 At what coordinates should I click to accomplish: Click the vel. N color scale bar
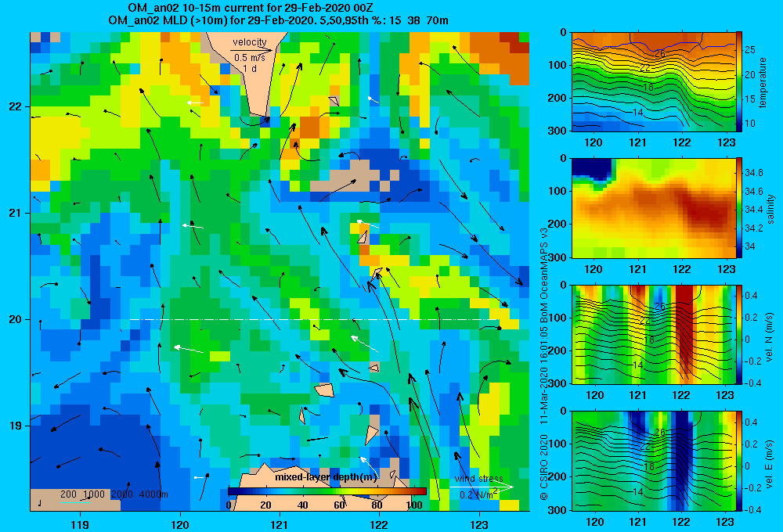pos(739,334)
